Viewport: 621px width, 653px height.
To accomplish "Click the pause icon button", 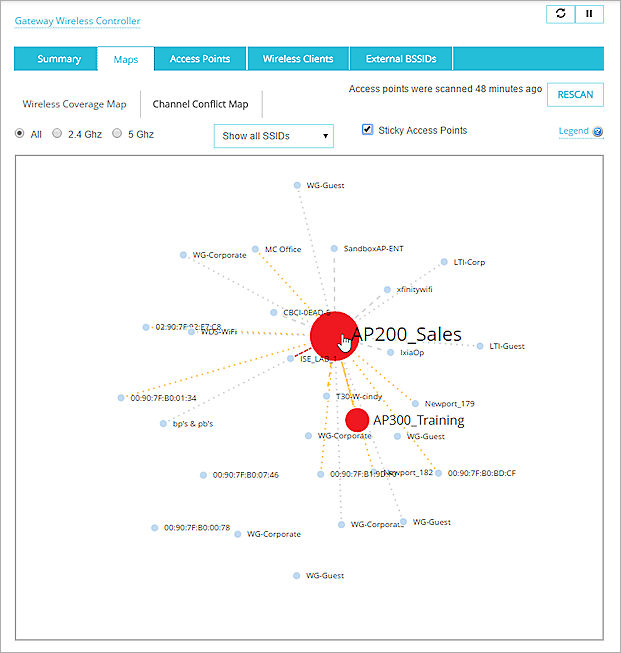I will [589, 14].
